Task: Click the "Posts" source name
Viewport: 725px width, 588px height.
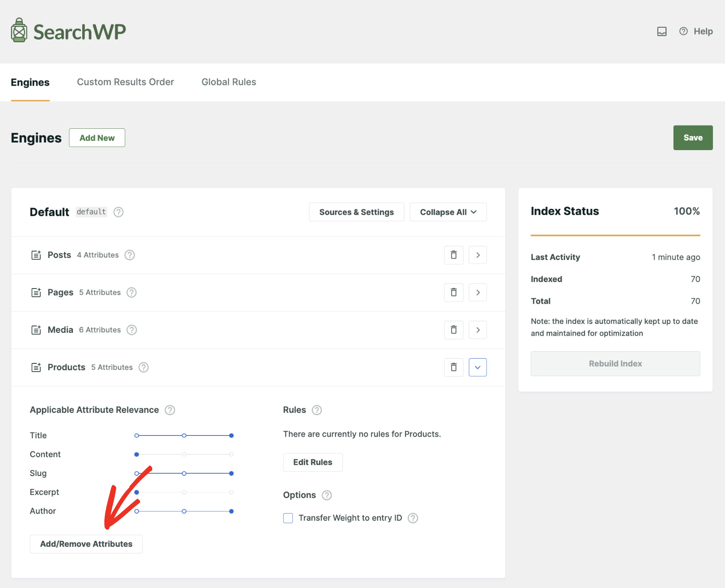Action: (59, 255)
